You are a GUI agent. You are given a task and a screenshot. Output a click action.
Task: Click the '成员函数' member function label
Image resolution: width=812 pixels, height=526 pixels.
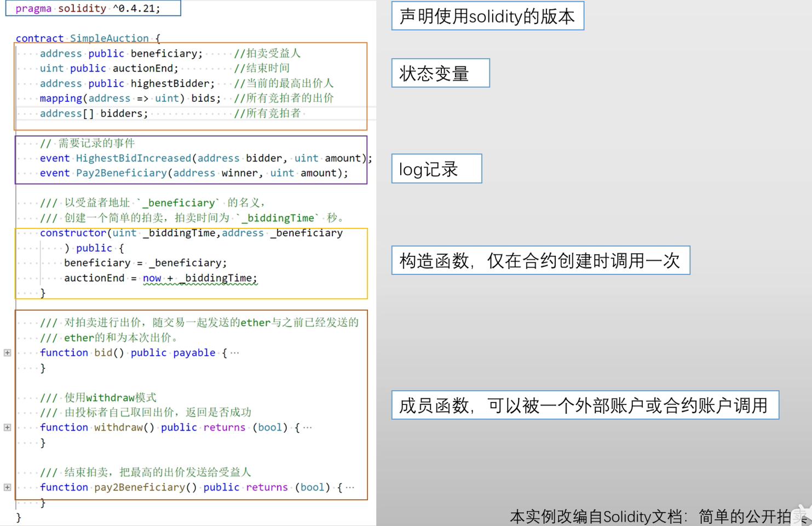585,405
